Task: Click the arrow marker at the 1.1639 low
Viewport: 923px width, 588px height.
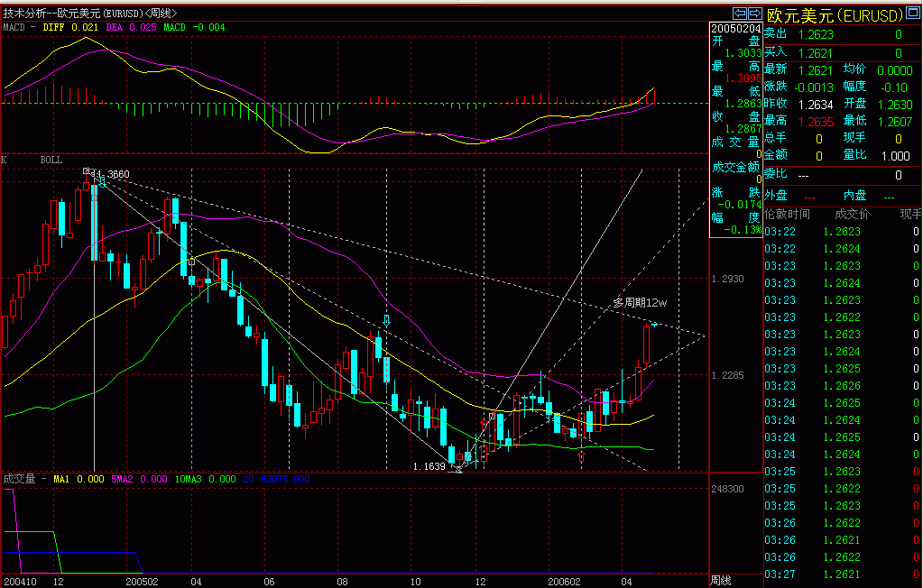Action: pos(458,468)
